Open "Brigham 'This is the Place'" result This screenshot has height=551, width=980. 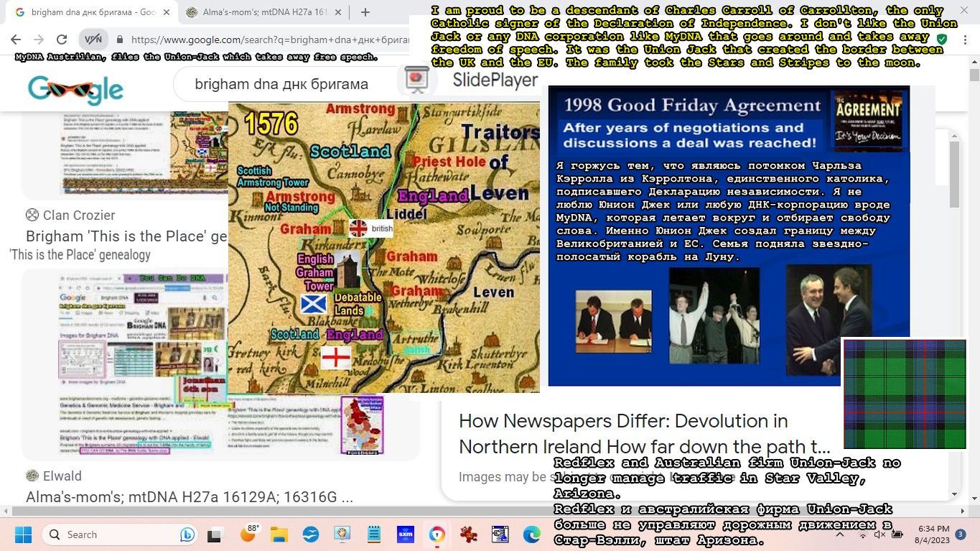point(126,236)
